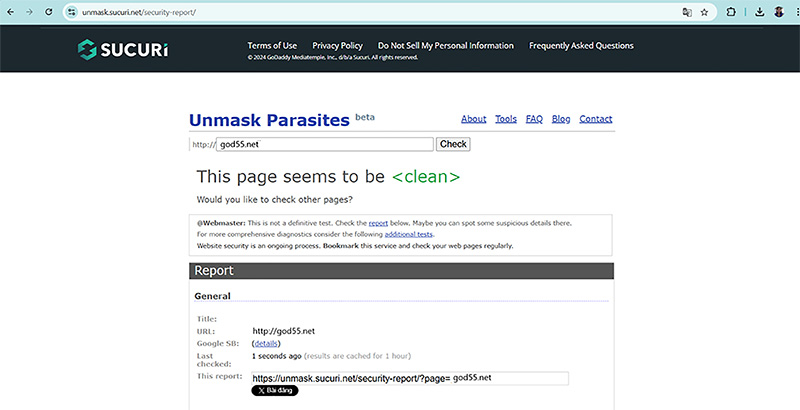Click the browser forward arrow

29,12
